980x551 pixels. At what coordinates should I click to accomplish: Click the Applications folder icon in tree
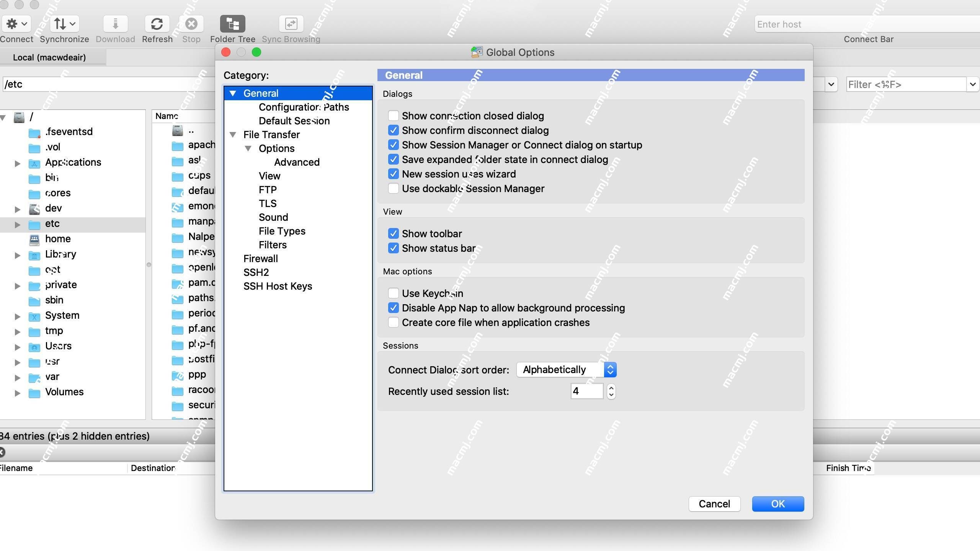click(34, 163)
